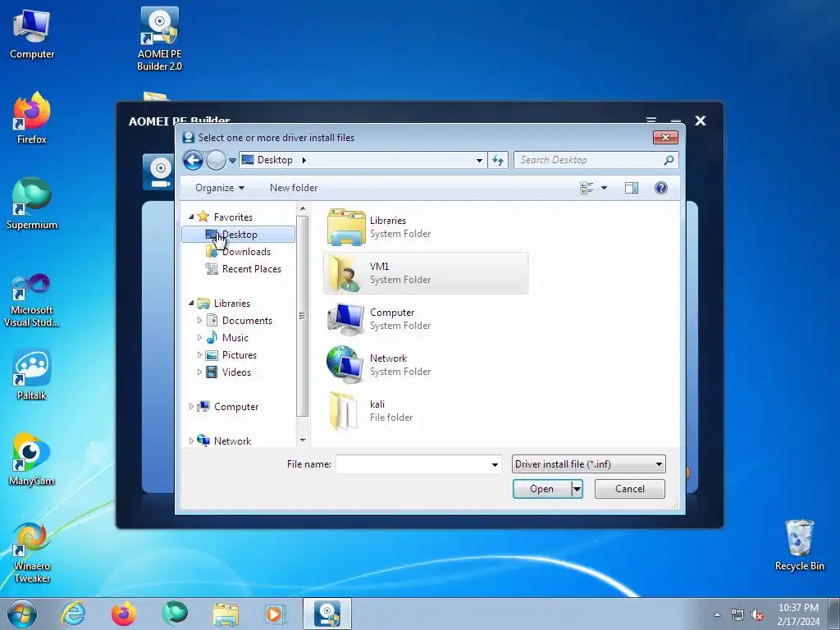
Task: Select the Network system folder icon
Action: click(x=346, y=365)
